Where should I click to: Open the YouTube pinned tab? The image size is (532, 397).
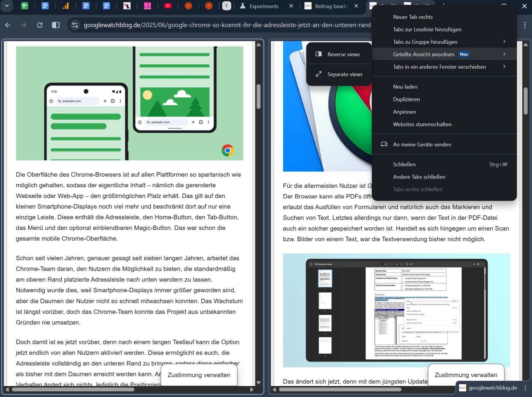(x=168, y=6)
